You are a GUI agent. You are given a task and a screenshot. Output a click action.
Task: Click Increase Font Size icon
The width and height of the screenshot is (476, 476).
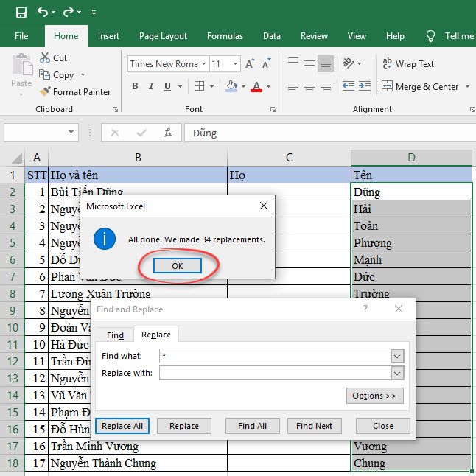pyautogui.click(x=251, y=64)
